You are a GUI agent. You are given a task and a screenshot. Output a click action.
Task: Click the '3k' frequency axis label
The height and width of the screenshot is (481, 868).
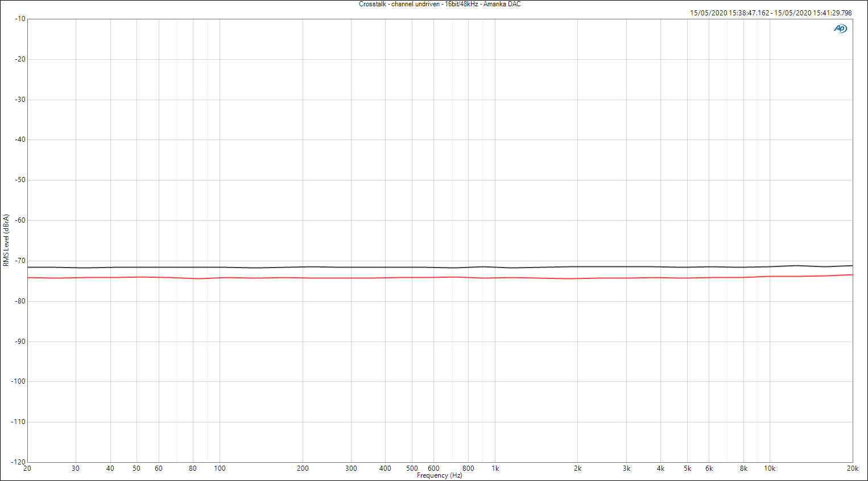click(626, 468)
